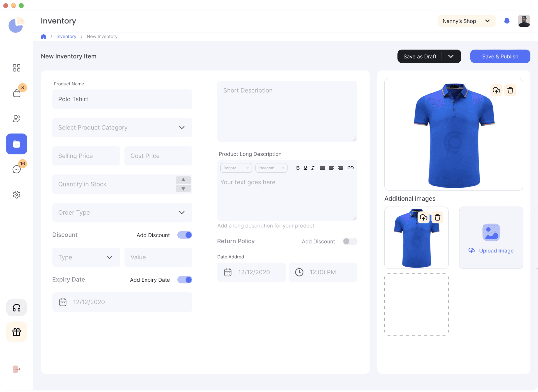Open the gift rewards icon in sidebar

pos(16,332)
